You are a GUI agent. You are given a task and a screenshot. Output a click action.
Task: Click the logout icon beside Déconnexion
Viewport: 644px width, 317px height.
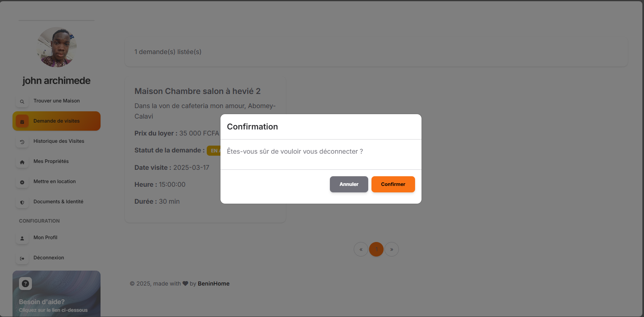pos(22,259)
